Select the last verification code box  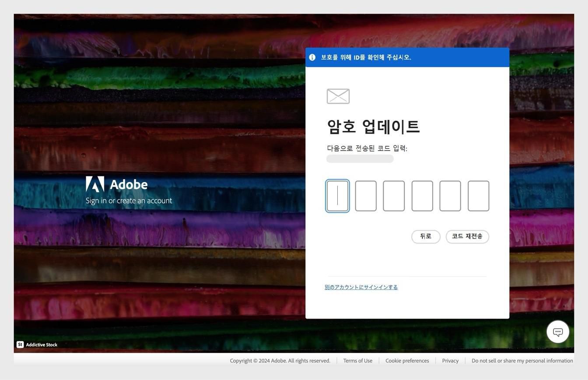[x=478, y=196]
